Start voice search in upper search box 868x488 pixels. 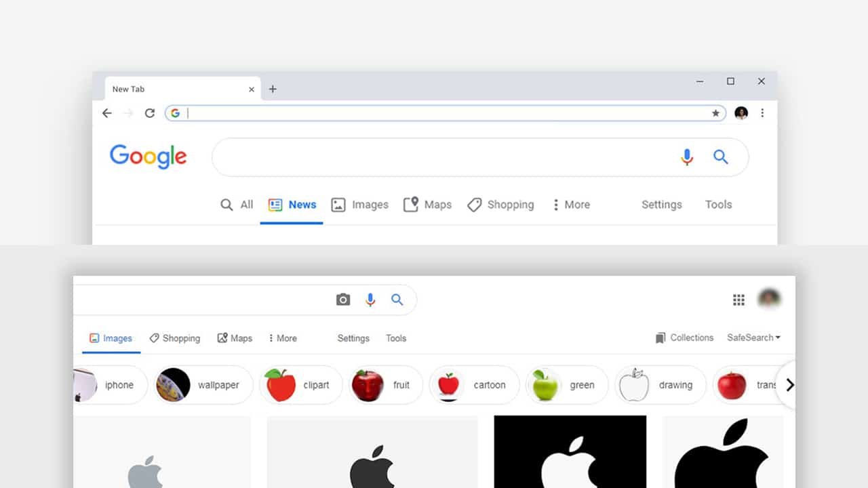click(687, 157)
